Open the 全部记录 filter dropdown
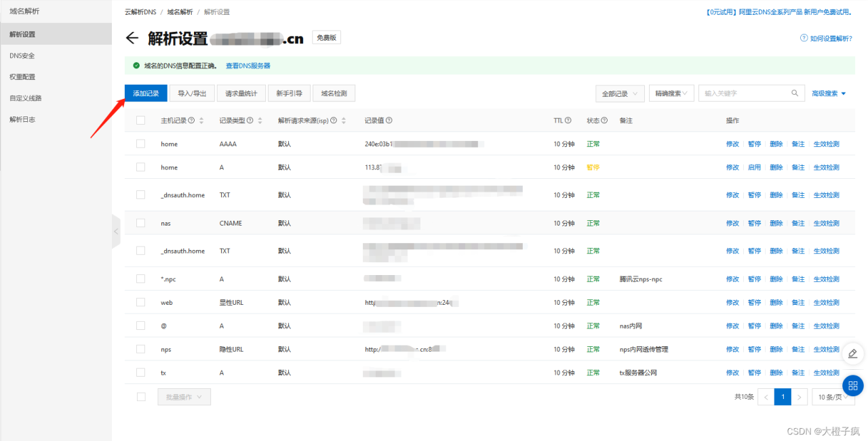This screenshot has width=868, height=441. point(619,92)
